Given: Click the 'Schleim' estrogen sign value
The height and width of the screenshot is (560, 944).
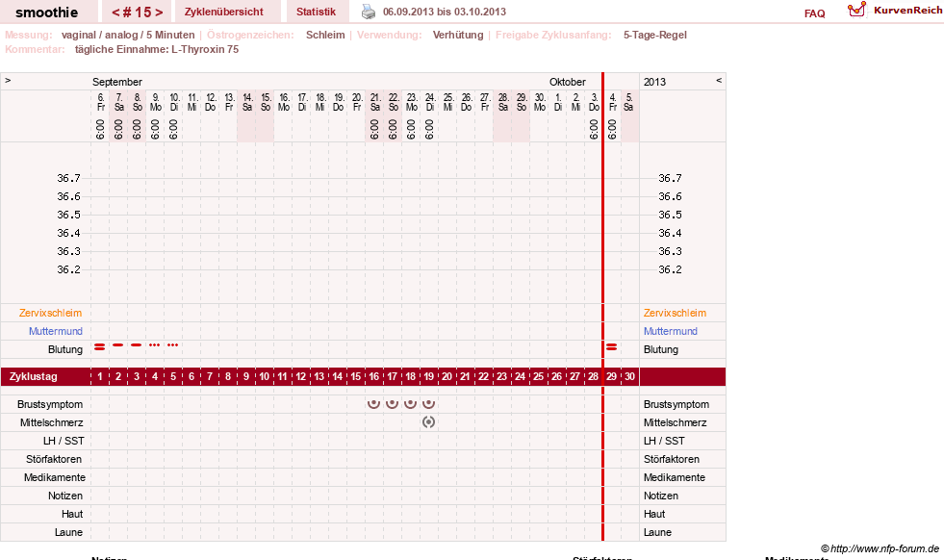Looking at the screenshot, I should pyautogui.click(x=325, y=35).
